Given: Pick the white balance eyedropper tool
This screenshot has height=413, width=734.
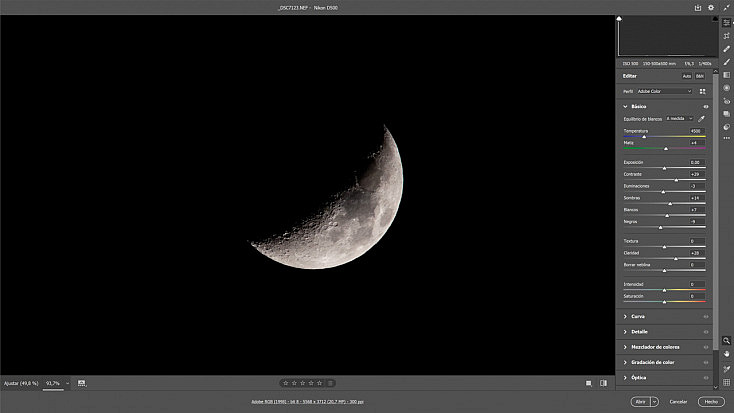Looking at the screenshot, I should click(x=701, y=119).
